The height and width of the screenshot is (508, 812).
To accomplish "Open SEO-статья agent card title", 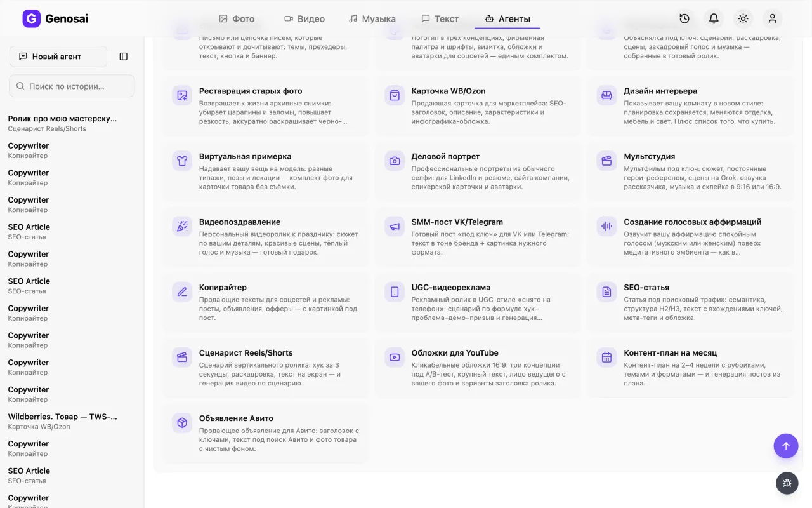I will click(646, 287).
